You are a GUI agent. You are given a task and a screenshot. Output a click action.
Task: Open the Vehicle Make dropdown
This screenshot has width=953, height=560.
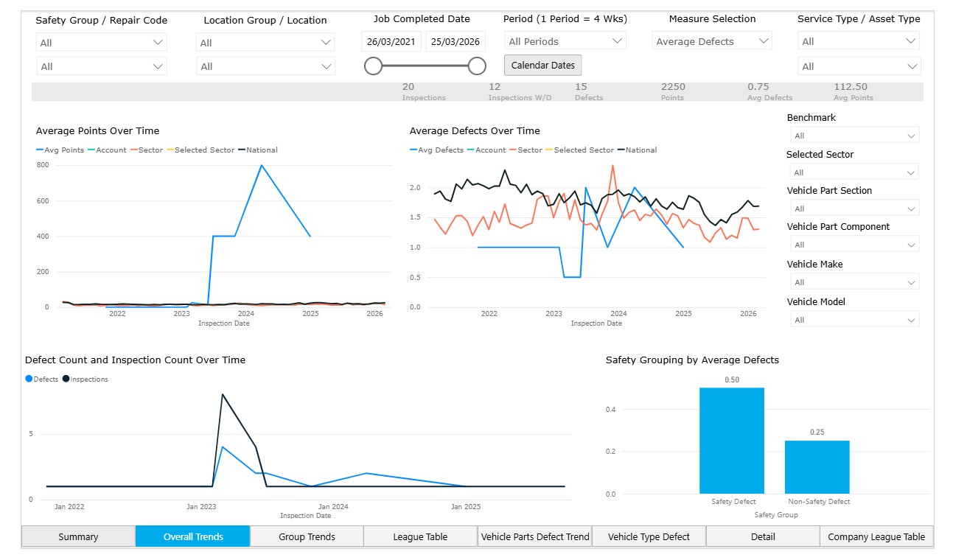coord(854,282)
